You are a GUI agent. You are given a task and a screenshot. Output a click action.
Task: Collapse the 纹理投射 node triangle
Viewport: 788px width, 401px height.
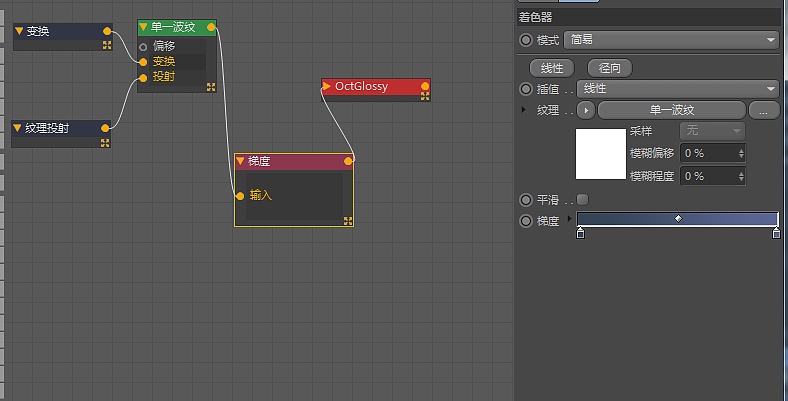click(17, 128)
